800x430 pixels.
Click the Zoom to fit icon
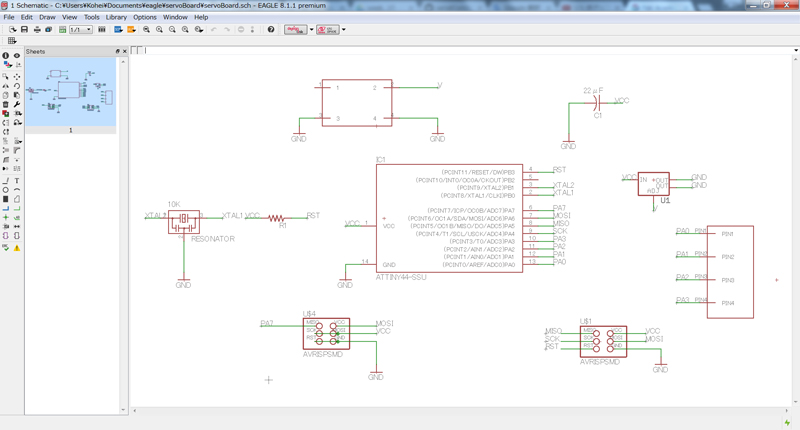(146, 30)
